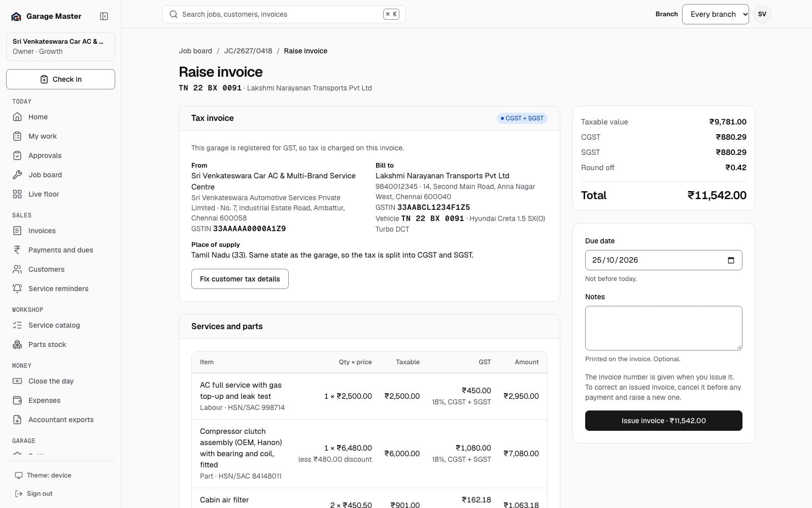Click the Check in button
The image size is (812, 508).
tap(60, 79)
